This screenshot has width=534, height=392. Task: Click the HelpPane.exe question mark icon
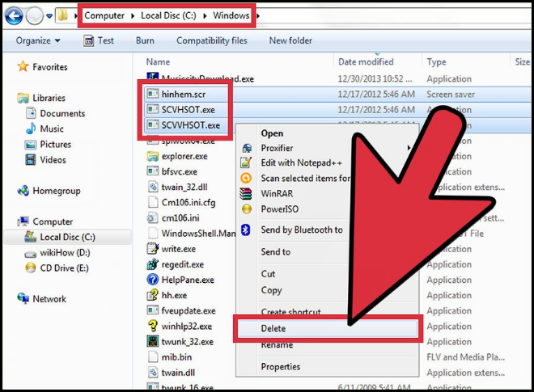coord(152,280)
